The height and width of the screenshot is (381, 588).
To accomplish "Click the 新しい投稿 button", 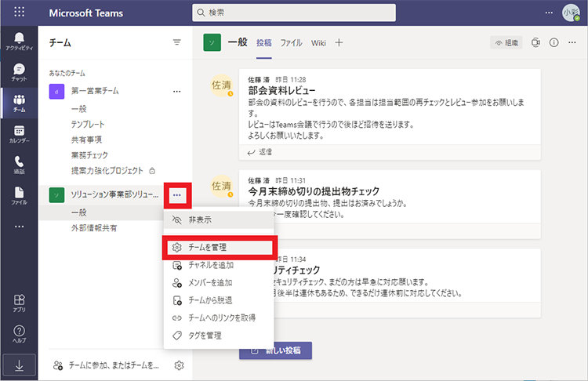I will 276,350.
